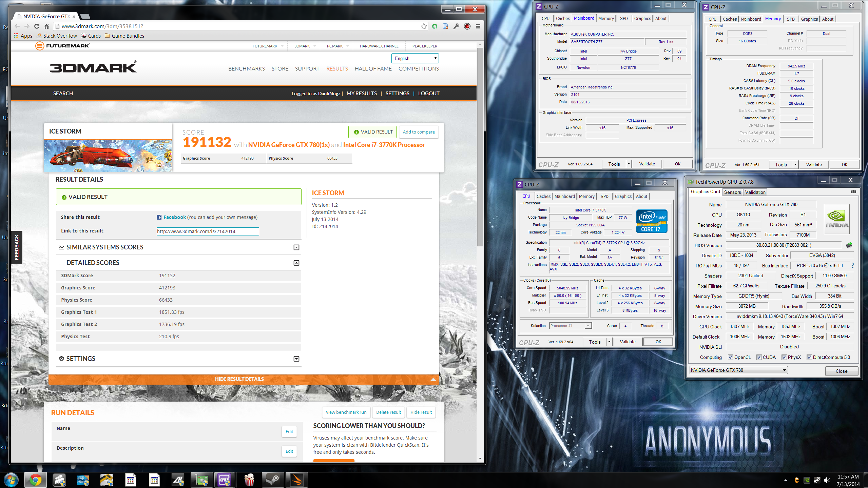This screenshot has height=488, width=868.
Task: Click the result link URL text field
Action: click(x=208, y=231)
